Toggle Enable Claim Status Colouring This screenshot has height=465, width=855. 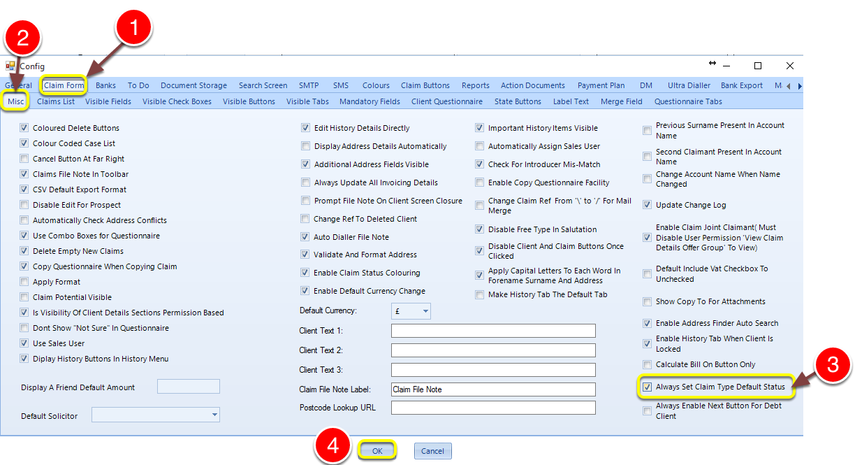coord(305,273)
